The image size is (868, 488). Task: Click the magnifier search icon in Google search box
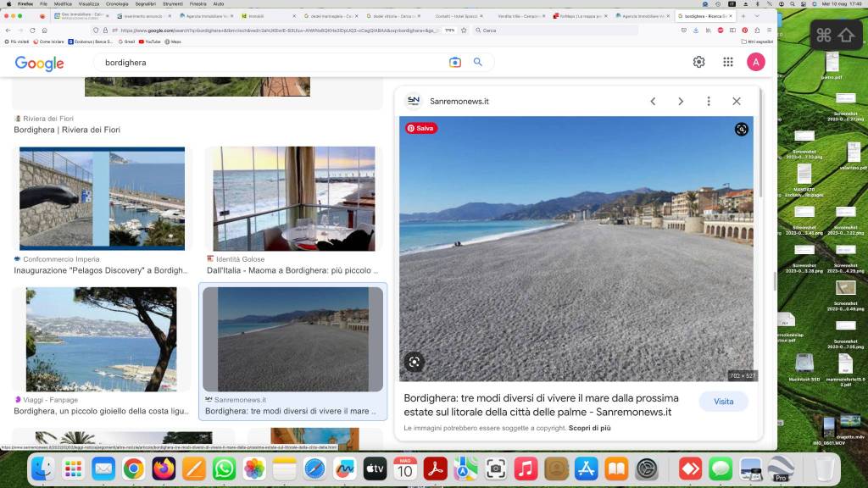478,62
